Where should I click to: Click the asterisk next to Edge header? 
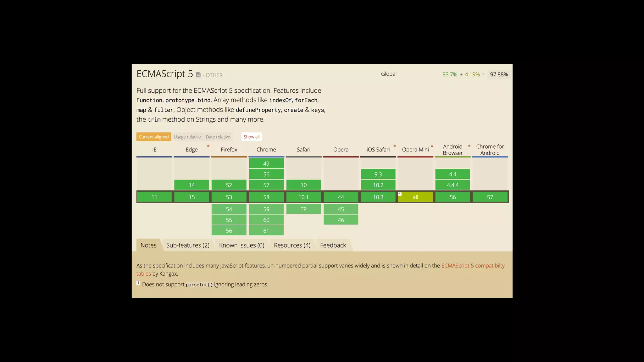[208, 146]
